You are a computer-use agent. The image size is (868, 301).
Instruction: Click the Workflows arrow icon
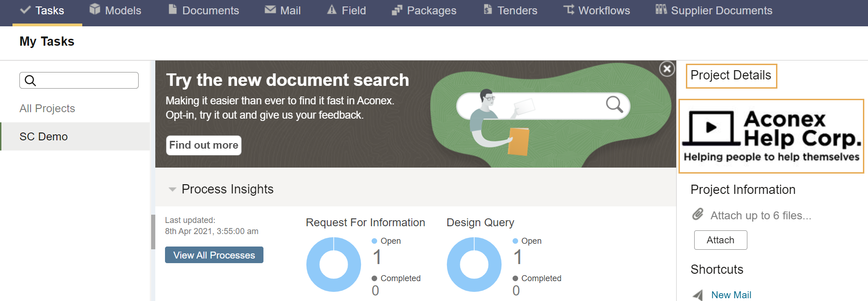[x=569, y=9]
